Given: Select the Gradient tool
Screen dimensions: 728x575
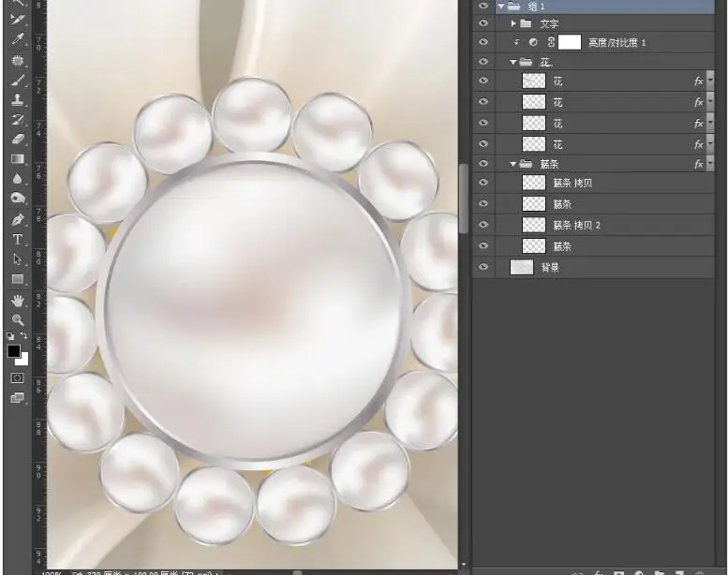Looking at the screenshot, I should pyautogui.click(x=18, y=159).
